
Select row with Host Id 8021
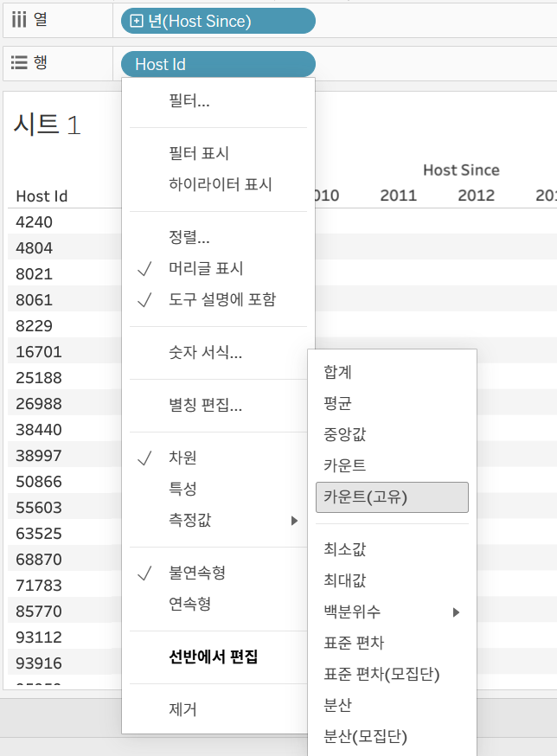point(34,274)
